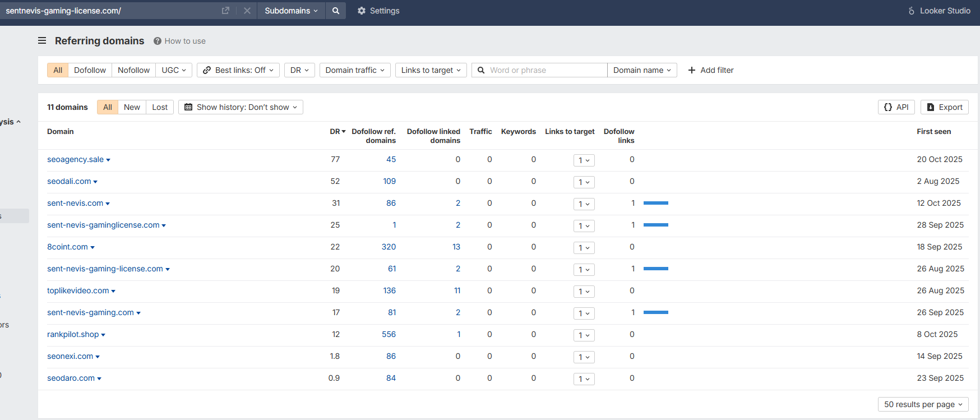
Task: Open the Domain traffic filter dropdown
Action: tap(355, 70)
